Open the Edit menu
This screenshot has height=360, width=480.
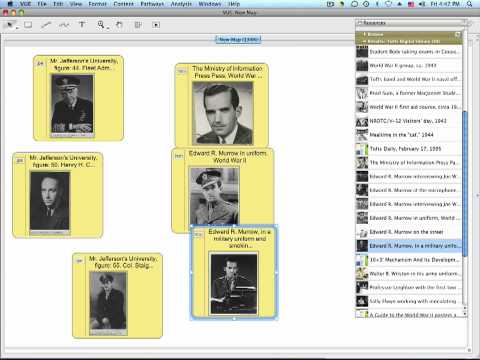pyautogui.click(x=58, y=4)
